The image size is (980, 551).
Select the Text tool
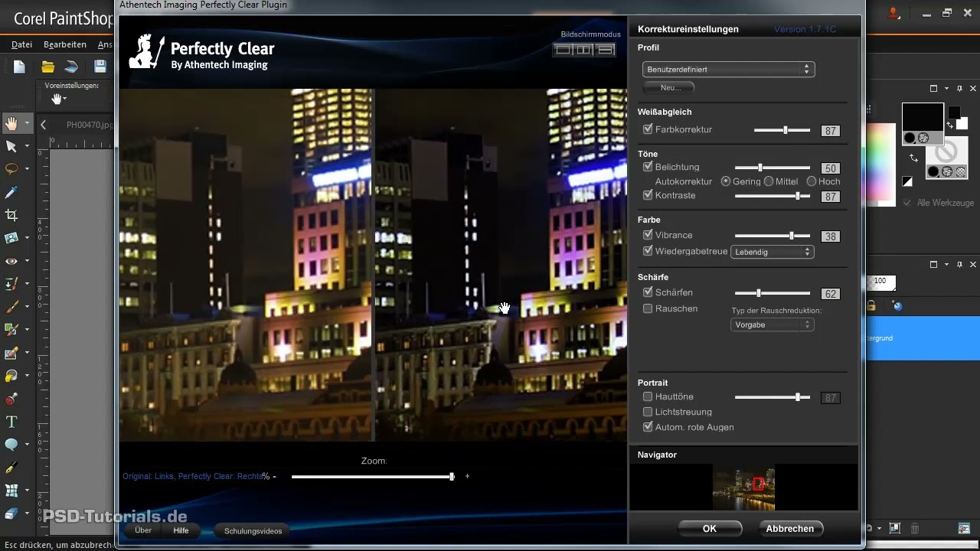[x=11, y=422]
